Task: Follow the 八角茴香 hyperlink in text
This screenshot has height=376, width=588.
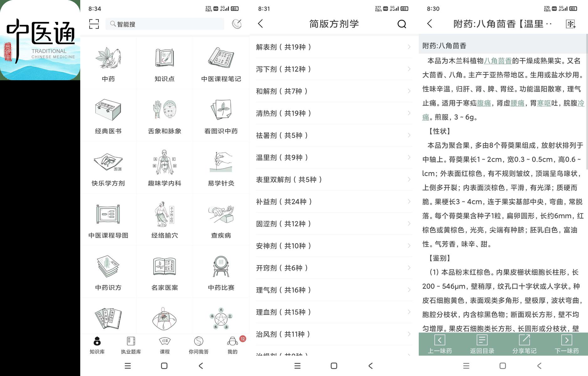Action: (498, 61)
